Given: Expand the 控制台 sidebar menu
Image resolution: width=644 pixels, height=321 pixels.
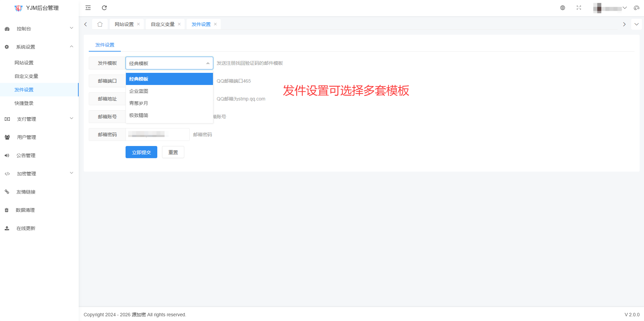Looking at the screenshot, I should tap(39, 29).
